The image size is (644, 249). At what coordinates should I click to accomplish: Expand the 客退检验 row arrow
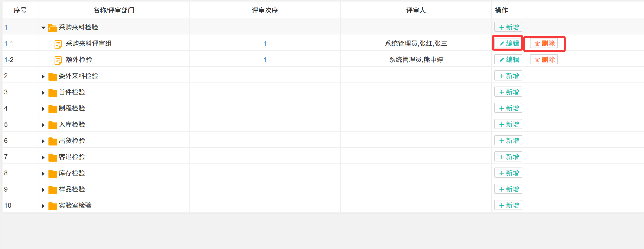pos(43,157)
